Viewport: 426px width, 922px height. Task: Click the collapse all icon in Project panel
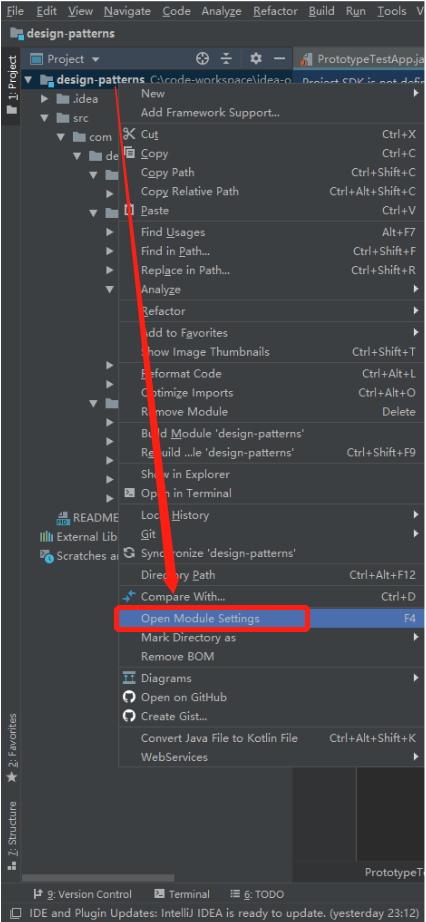tap(227, 59)
